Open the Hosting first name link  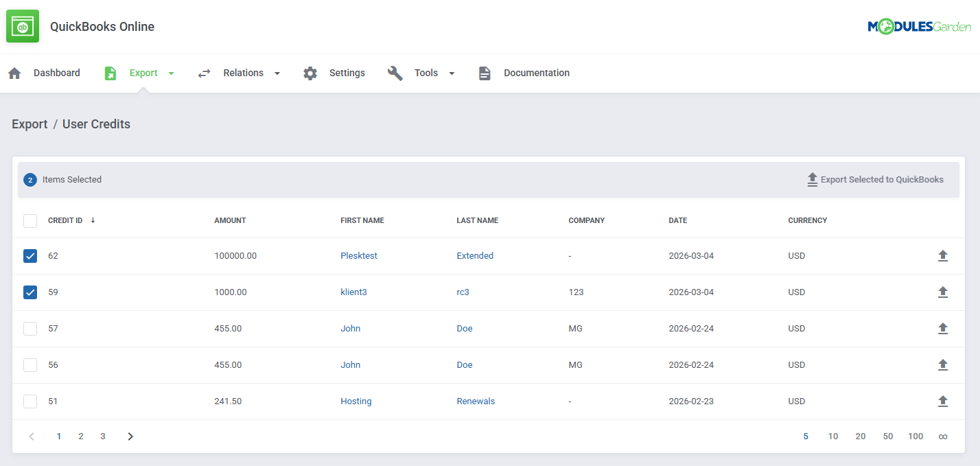(x=356, y=401)
